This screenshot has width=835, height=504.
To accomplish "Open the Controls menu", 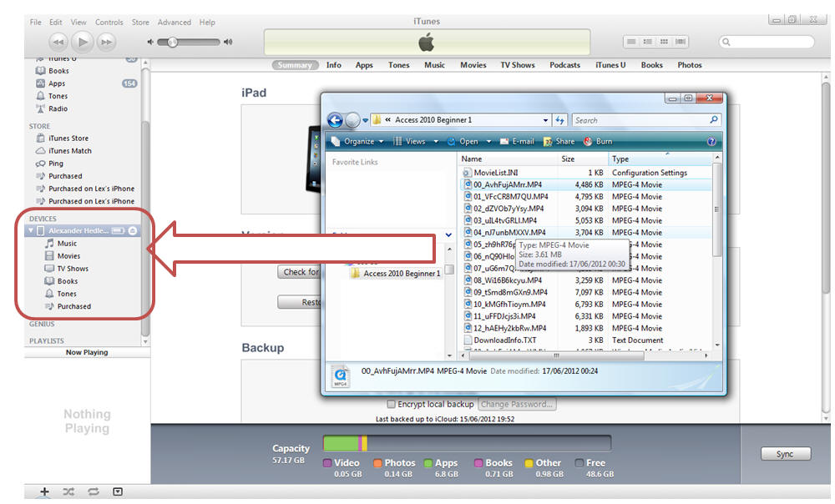I will tap(109, 23).
